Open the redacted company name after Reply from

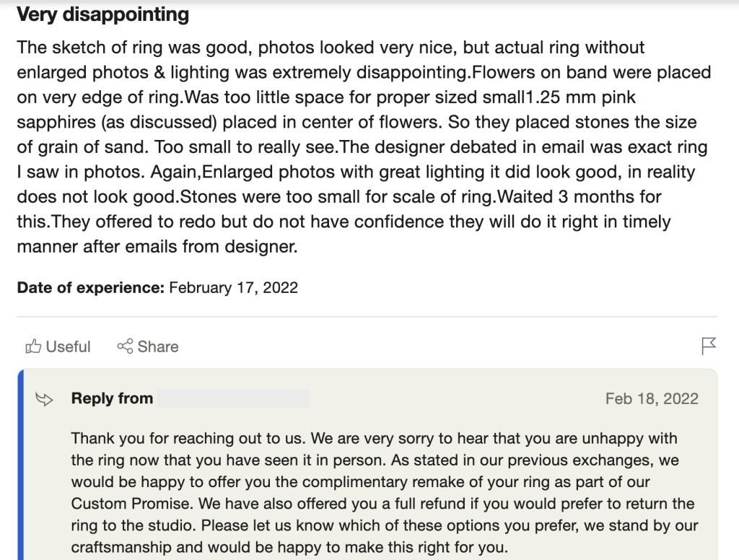click(233, 399)
